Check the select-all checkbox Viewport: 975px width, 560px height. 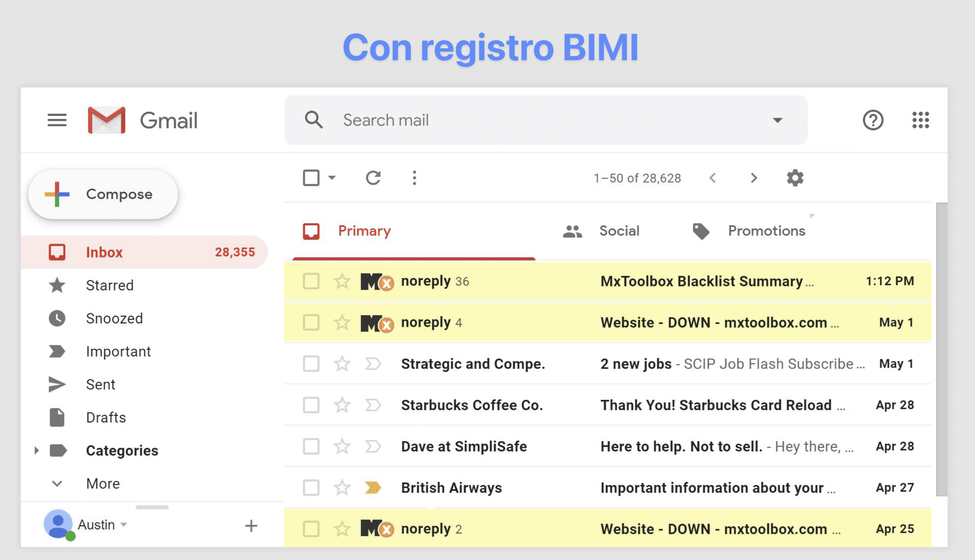[x=311, y=178]
